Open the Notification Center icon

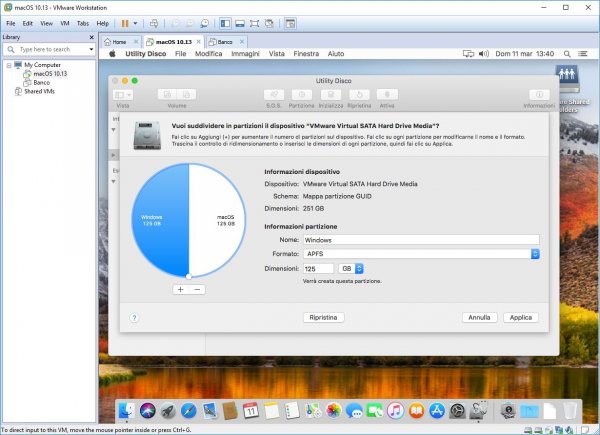(583, 54)
